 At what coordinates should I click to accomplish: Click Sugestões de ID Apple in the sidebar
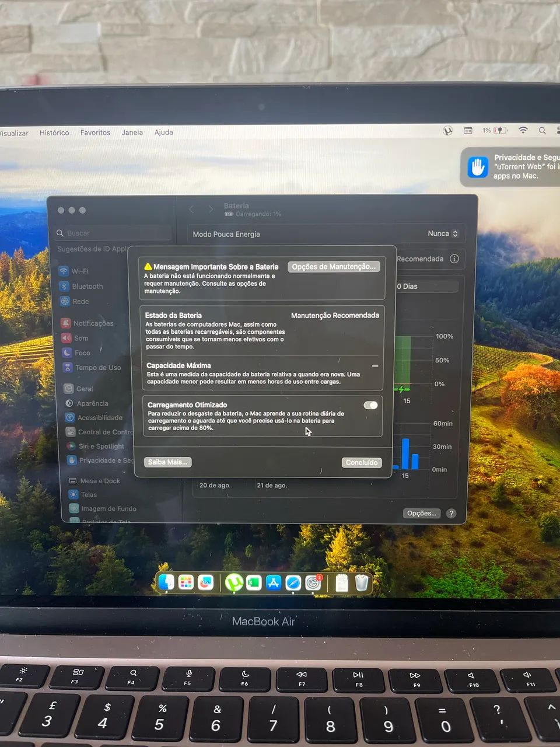(92, 249)
